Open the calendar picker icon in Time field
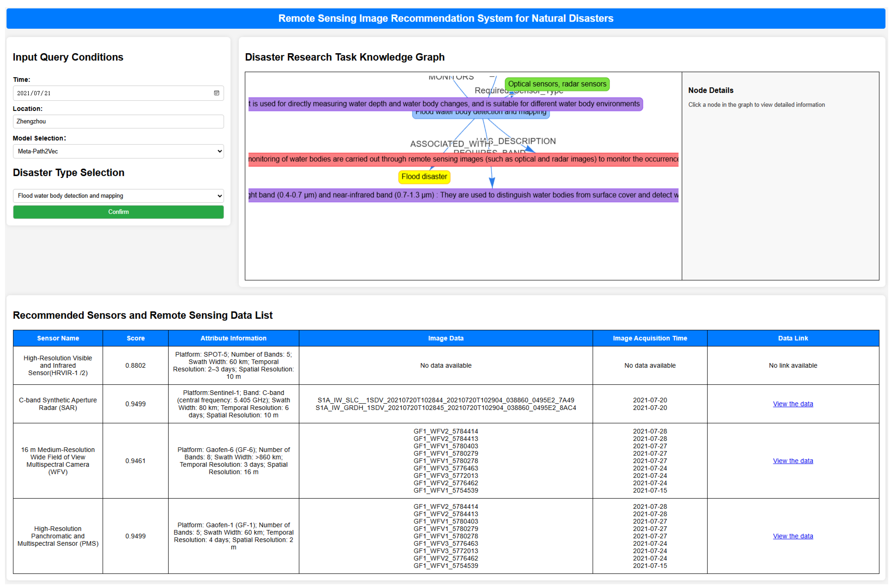Viewport: 894px width, 588px height. pyautogui.click(x=217, y=93)
